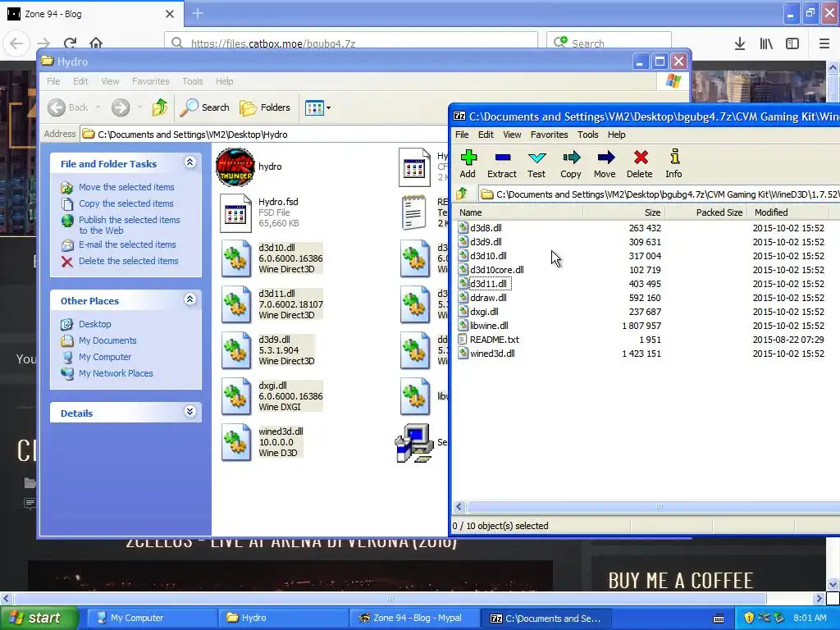Click the browser URL bar
Image resolution: width=840 pixels, height=630 pixels.
351,43
